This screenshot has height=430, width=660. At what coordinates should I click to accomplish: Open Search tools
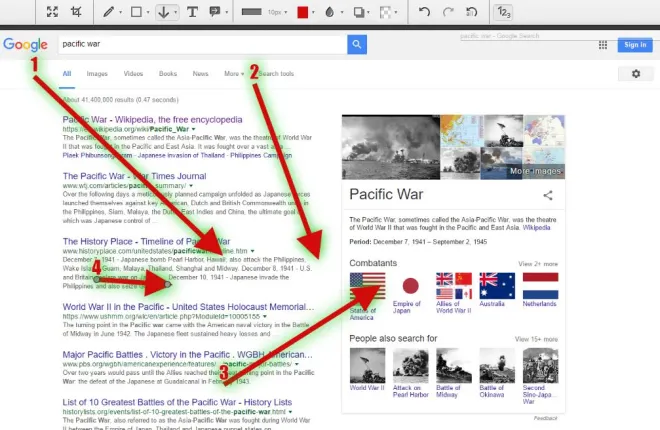[277, 74]
